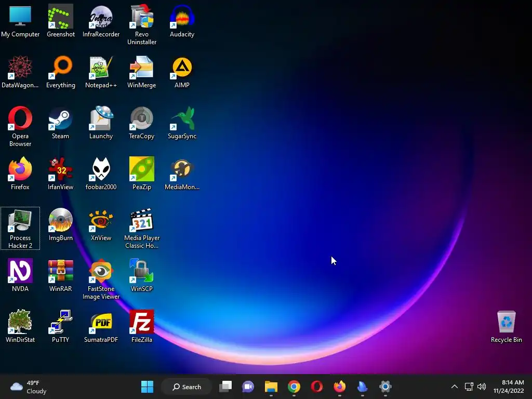
Task: Select the AIMP desktop icon
Action: (182, 72)
